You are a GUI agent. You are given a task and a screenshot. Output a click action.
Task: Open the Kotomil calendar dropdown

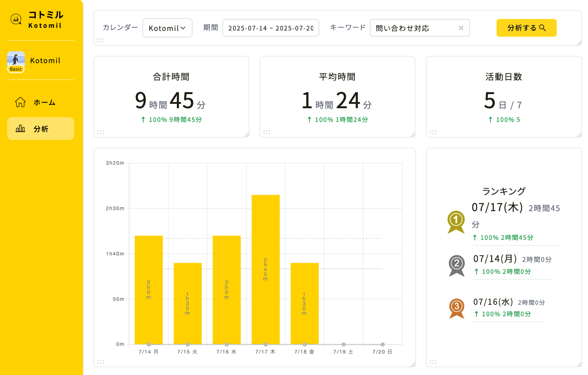tap(167, 28)
